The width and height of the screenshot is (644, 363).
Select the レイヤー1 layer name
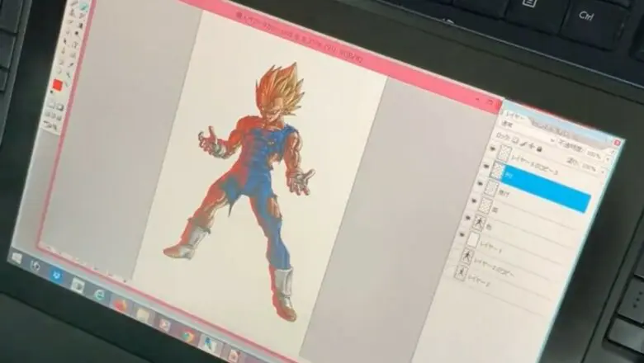pyautogui.click(x=490, y=247)
